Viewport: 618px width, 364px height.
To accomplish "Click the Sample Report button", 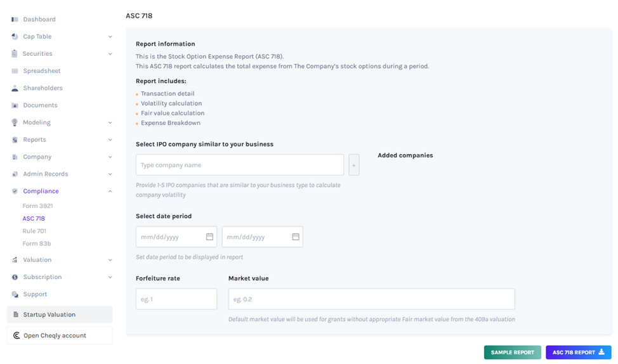I will (x=512, y=353).
